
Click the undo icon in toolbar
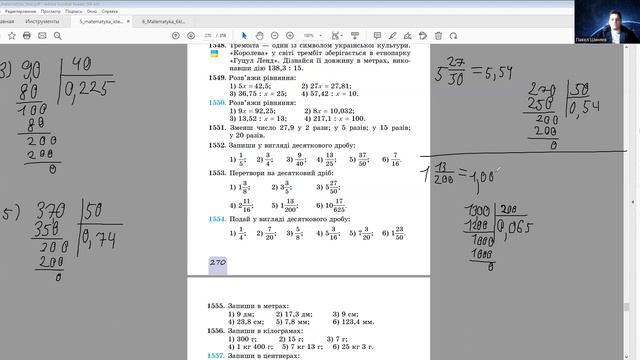coord(423,36)
